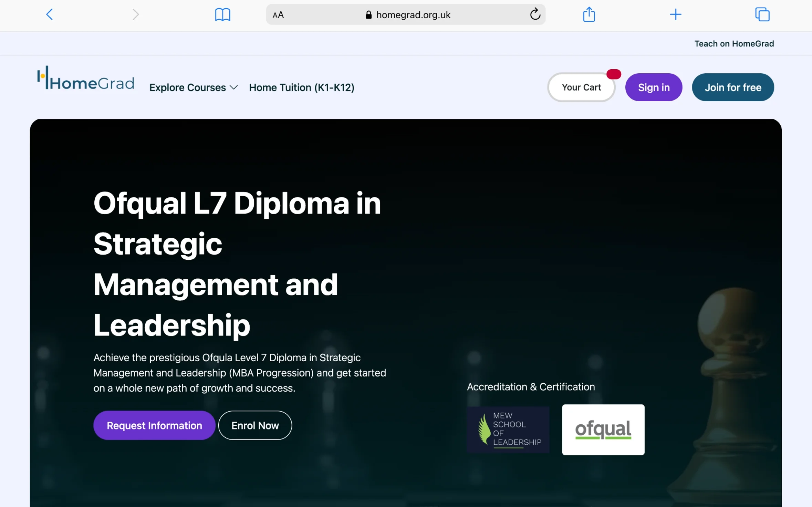812x507 pixels.
Task: Click the HomeGrad logo
Action: tap(85, 79)
